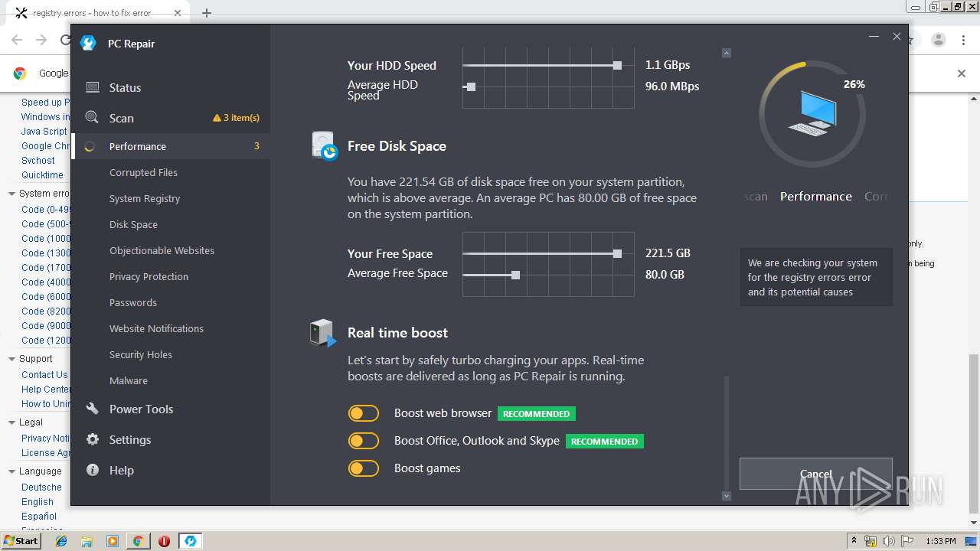Go forward in Chrome browser
Screen dimensions: 980x551
(41, 40)
